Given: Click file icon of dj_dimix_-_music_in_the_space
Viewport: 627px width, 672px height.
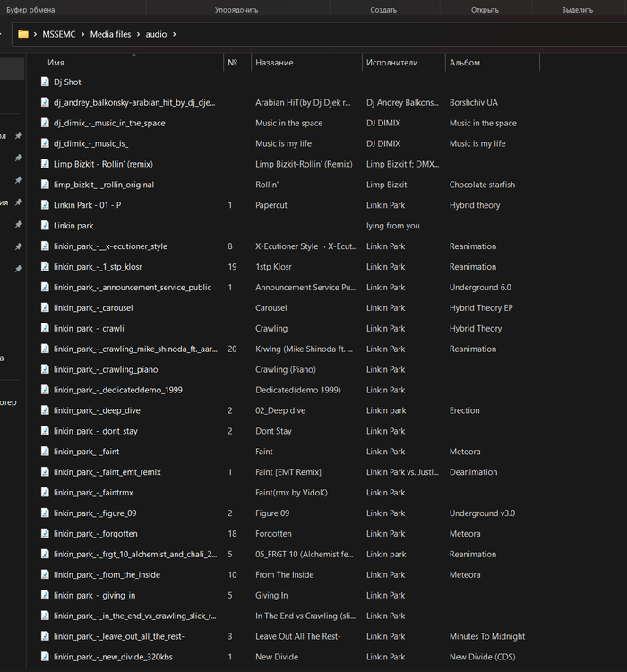Looking at the screenshot, I should [x=45, y=123].
